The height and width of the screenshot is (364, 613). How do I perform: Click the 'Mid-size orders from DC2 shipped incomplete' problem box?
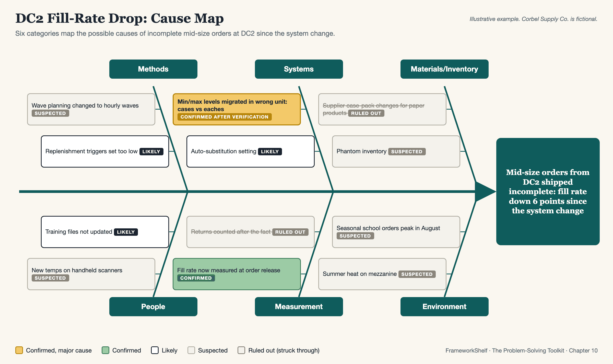point(548,192)
